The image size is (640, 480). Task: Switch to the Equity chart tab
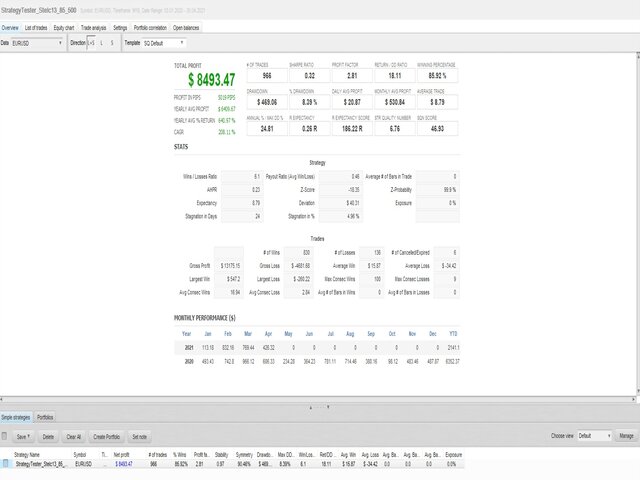pos(64,28)
